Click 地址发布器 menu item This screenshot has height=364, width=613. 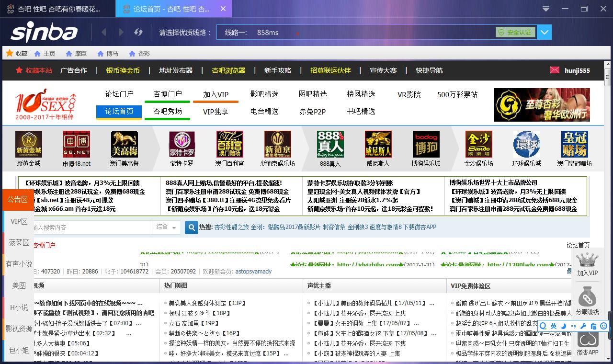coord(176,70)
